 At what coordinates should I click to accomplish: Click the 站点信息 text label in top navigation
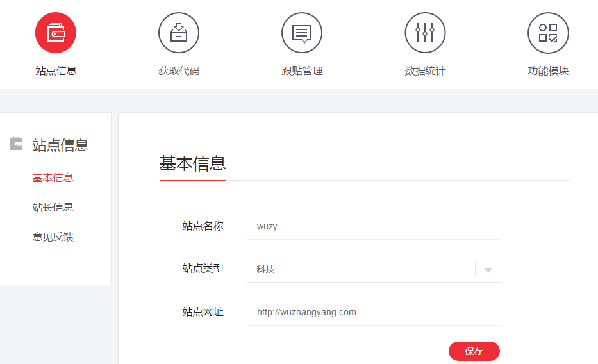(56, 71)
